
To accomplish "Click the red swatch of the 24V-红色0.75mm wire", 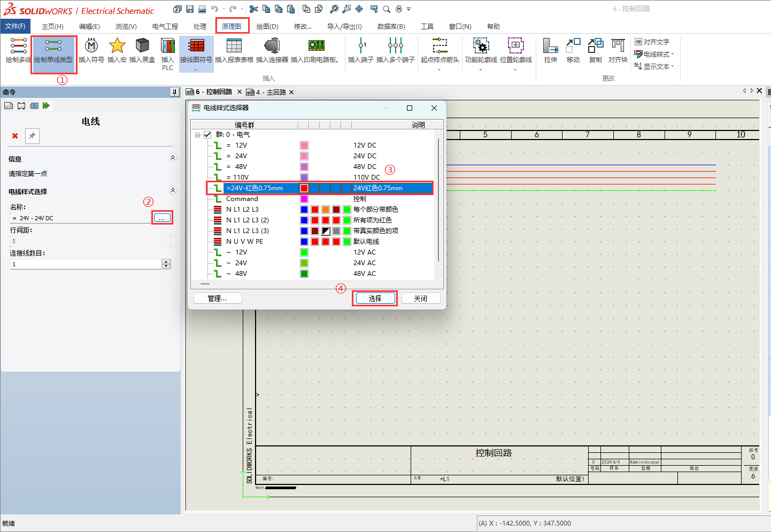I will click(x=304, y=188).
